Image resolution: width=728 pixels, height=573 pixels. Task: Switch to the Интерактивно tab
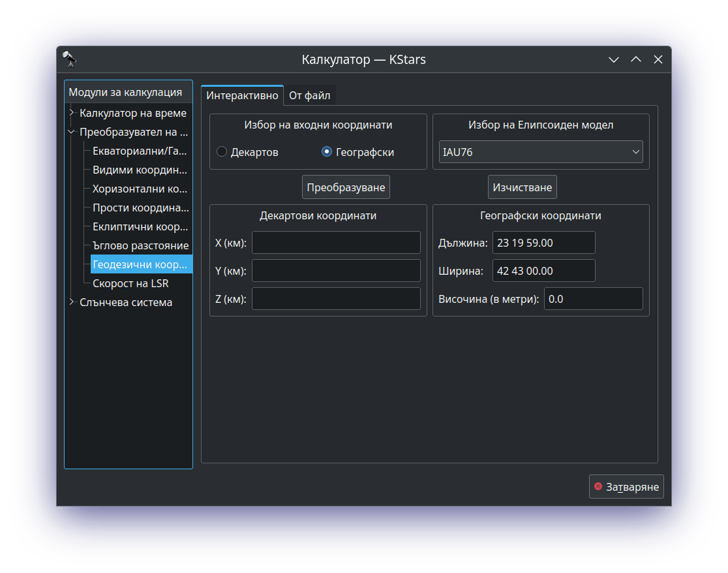pos(242,95)
